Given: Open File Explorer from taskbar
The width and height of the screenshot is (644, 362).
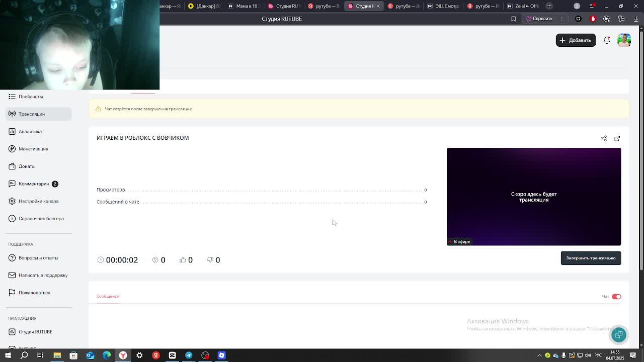Looking at the screenshot, I should pos(57,355).
